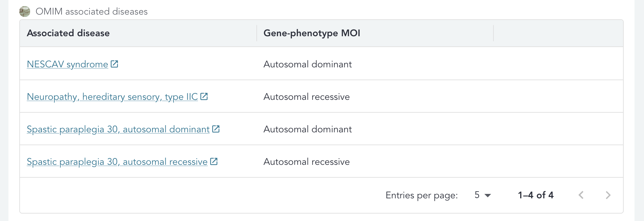
Task: Go to previous page using left chevron
Action: tap(581, 195)
